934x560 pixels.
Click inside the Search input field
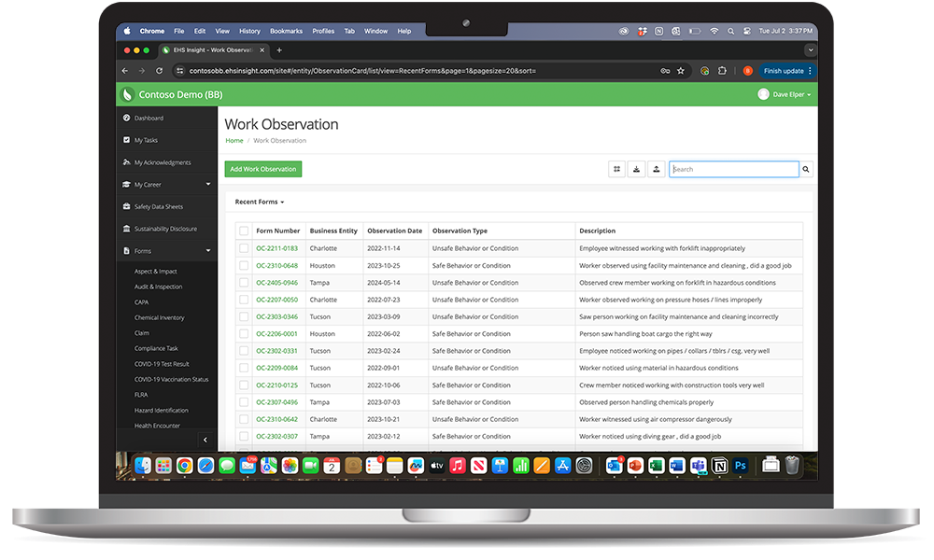pos(733,169)
